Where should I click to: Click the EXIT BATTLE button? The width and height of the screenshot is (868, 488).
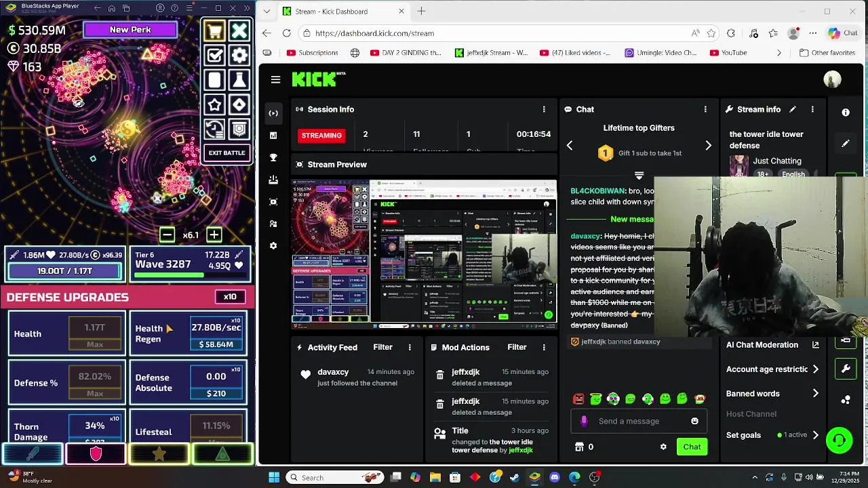pos(226,153)
